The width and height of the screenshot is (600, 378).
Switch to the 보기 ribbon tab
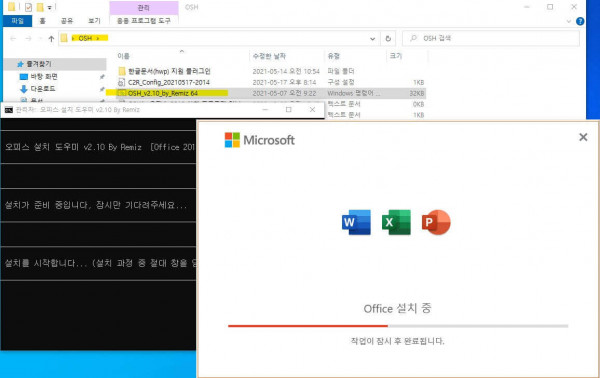94,21
